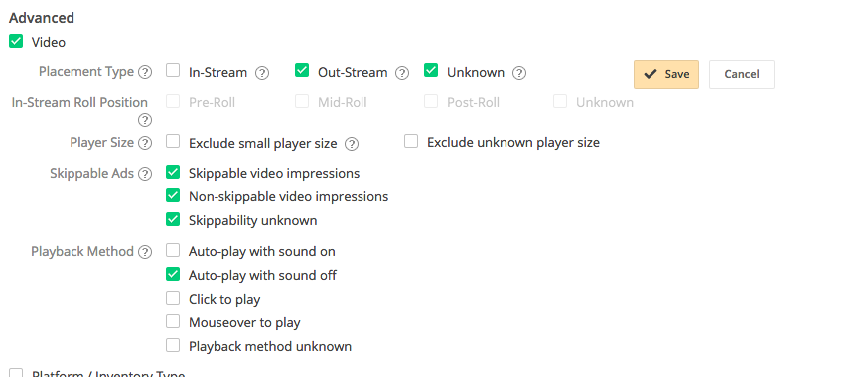Check Playback method unknown option
868x377 pixels.
[x=173, y=345]
